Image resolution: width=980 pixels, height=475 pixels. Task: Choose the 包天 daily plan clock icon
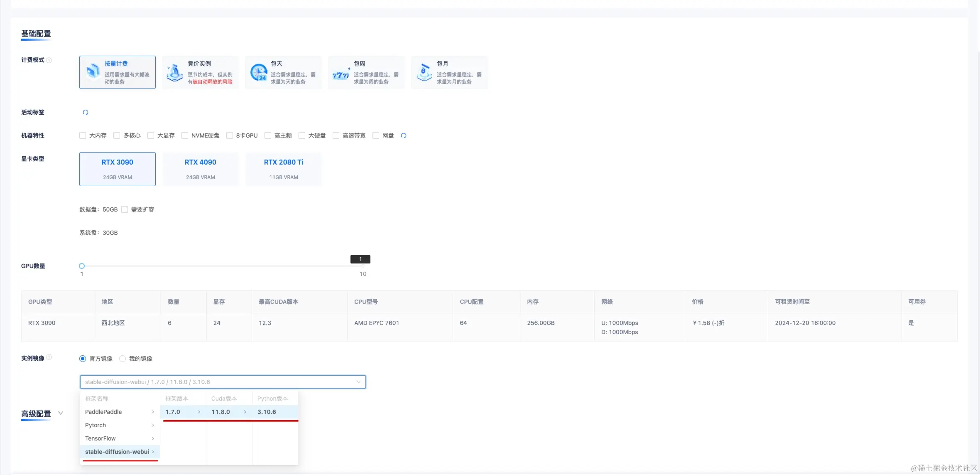coord(259,72)
